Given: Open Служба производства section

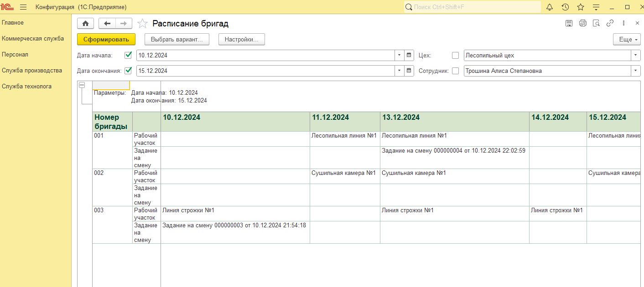Looking at the screenshot, I should click(x=32, y=71).
